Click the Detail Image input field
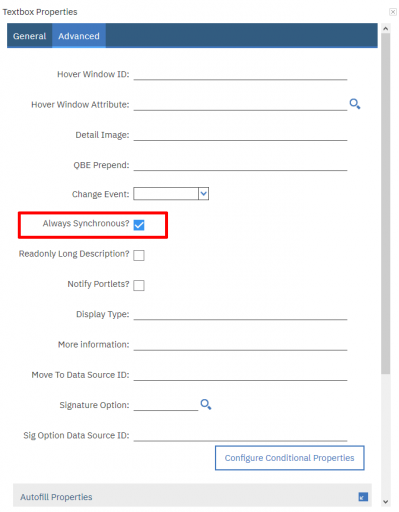The width and height of the screenshot is (399, 512). click(x=240, y=135)
